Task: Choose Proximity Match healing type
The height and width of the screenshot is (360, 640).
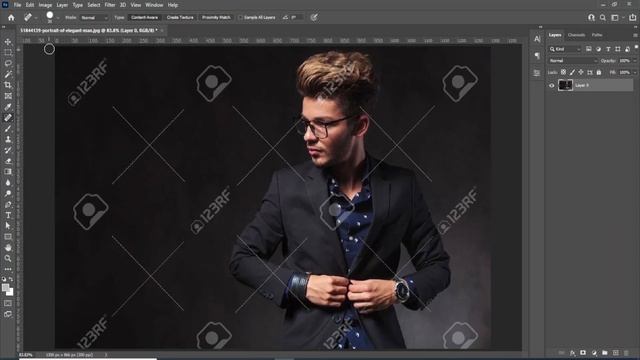Action: (x=216, y=18)
